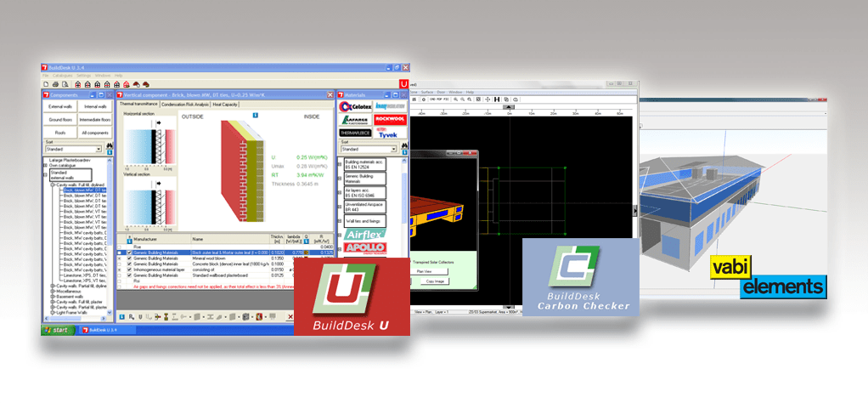Click the All components button
Image resolution: width=868 pixels, height=403 pixels.
click(95, 133)
